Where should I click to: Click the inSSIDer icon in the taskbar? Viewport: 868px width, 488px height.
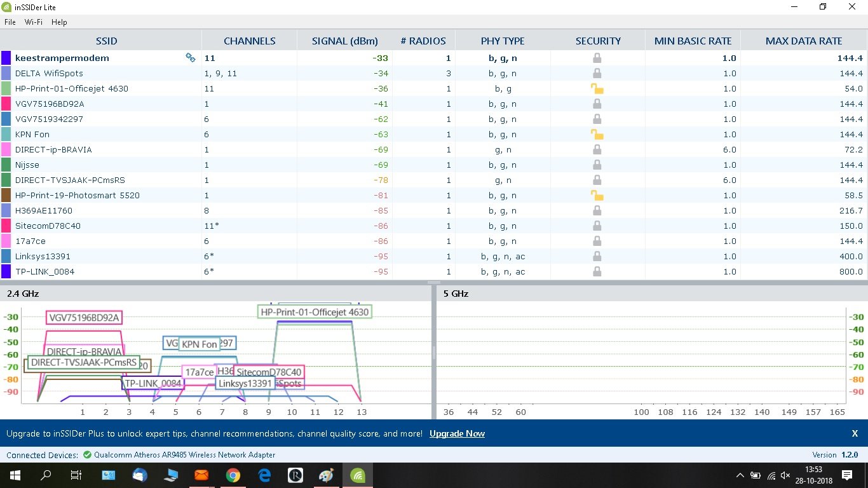(x=357, y=475)
